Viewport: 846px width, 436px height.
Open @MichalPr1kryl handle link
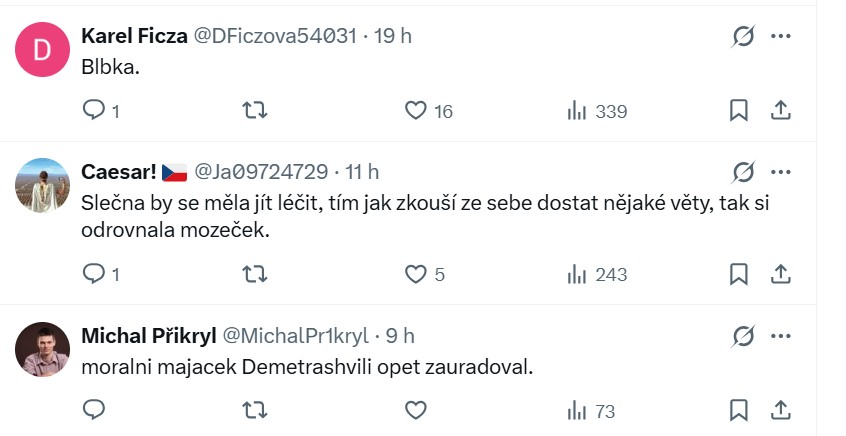(x=294, y=335)
